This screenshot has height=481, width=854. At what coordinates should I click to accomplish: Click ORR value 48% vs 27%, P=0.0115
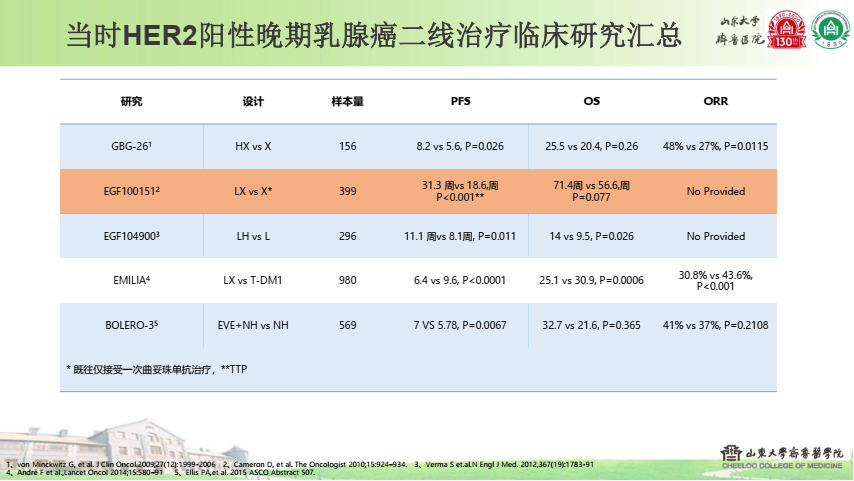coord(715,146)
